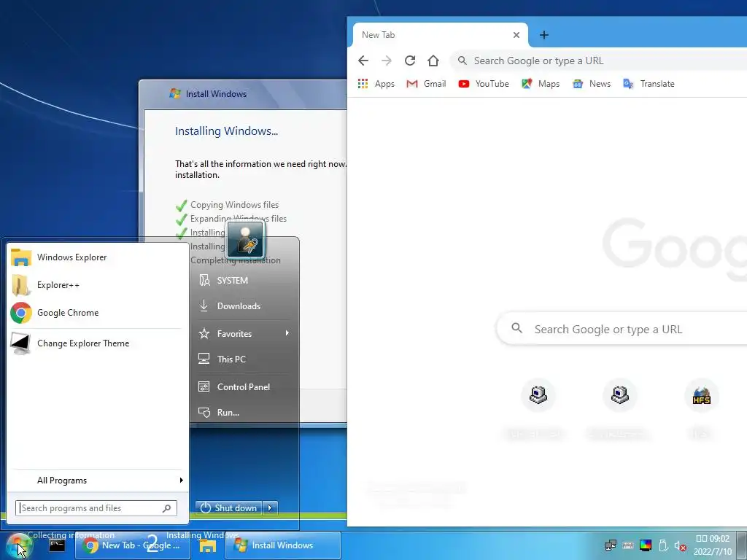Open This PC from start menu
This screenshot has width=747, height=560.
pos(244,359)
